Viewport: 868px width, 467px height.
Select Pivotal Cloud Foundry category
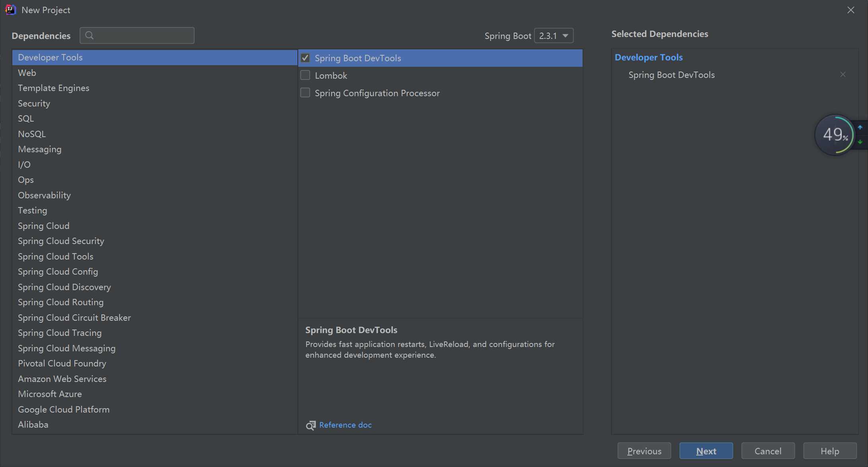[155, 363]
